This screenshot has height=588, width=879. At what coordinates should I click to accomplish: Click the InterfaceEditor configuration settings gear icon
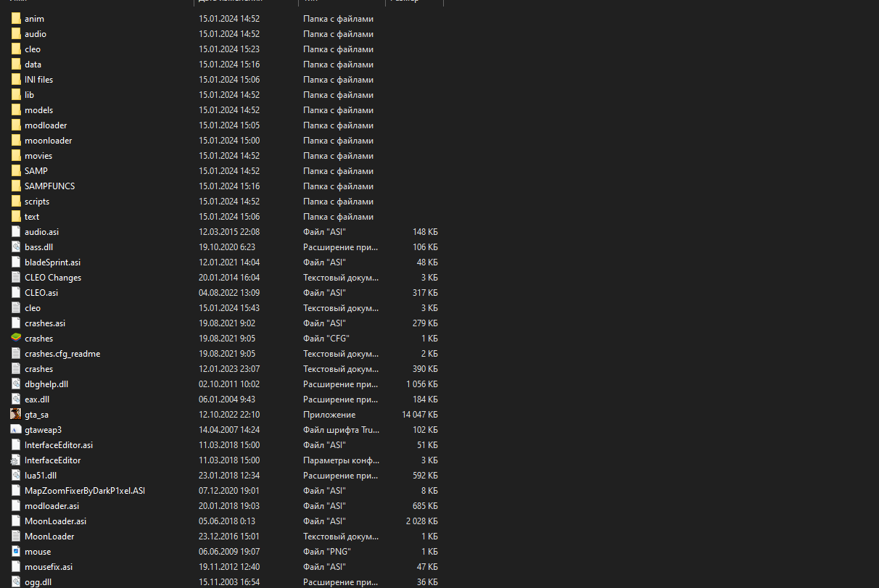coord(16,460)
